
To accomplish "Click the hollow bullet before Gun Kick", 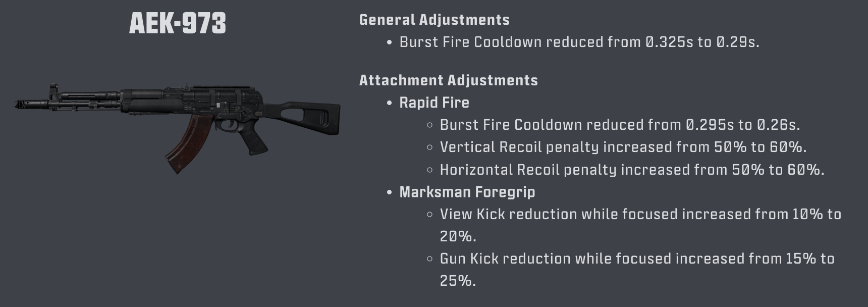I will [x=430, y=259].
